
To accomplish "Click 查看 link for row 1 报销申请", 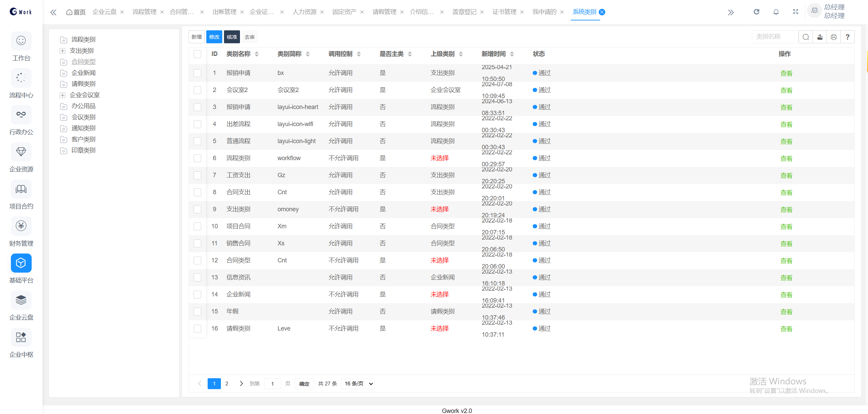I will click(786, 73).
